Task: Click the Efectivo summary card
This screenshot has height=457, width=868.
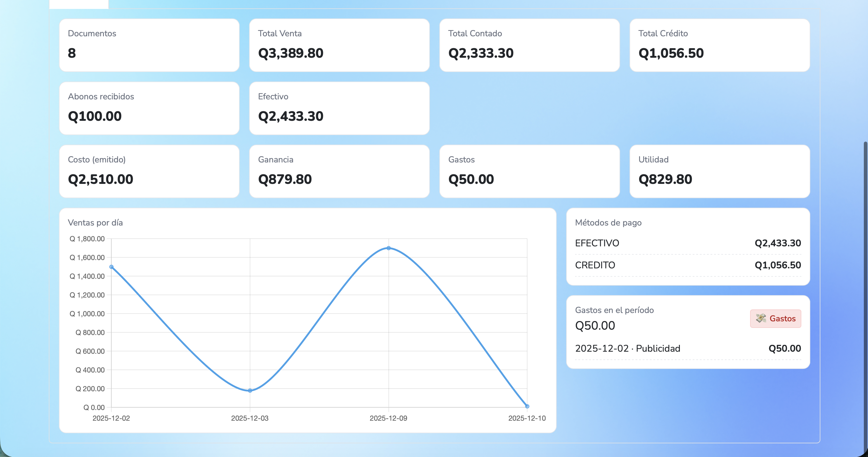Action: (x=339, y=108)
